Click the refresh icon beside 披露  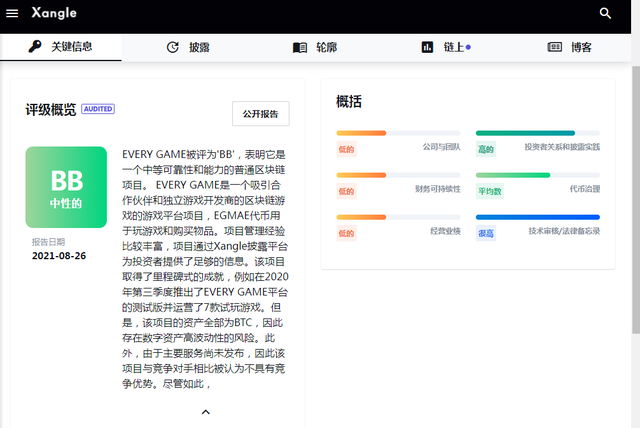coord(173,47)
